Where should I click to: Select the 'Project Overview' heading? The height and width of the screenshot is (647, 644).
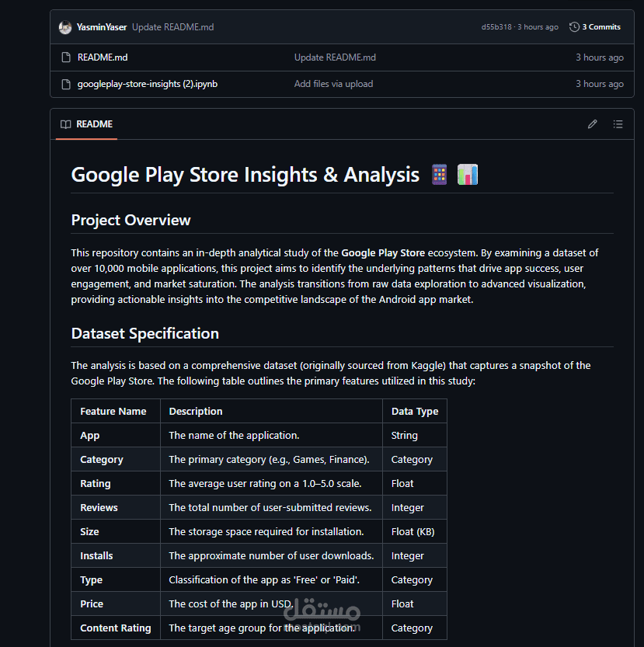(x=131, y=221)
